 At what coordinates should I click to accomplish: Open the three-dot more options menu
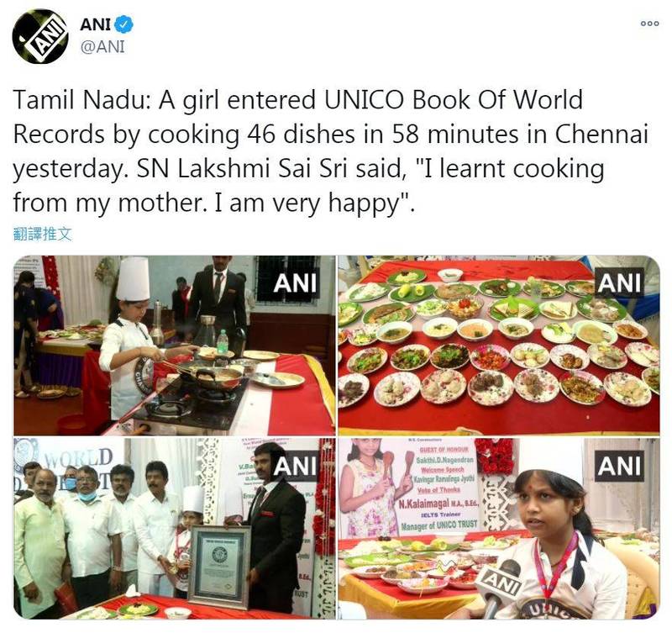click(649, 24)
